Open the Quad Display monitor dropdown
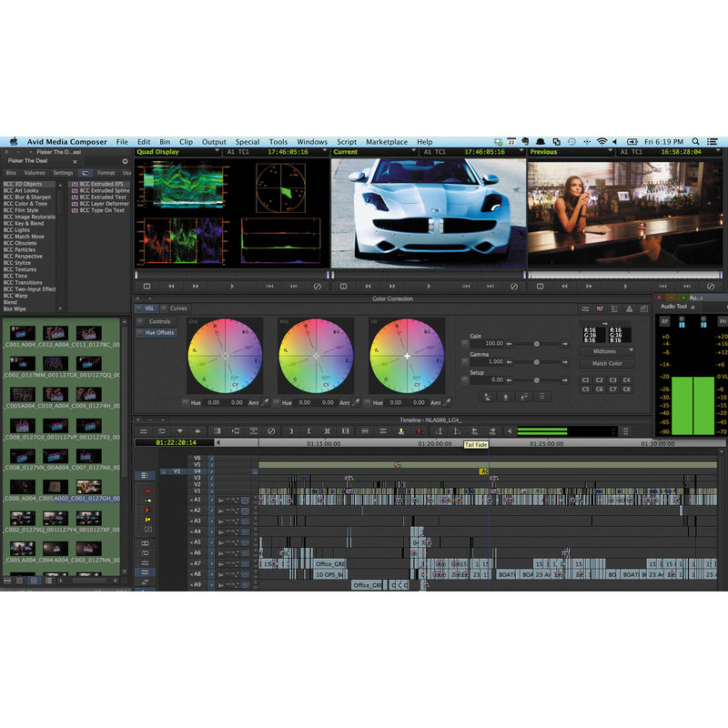 click(217, 151)
